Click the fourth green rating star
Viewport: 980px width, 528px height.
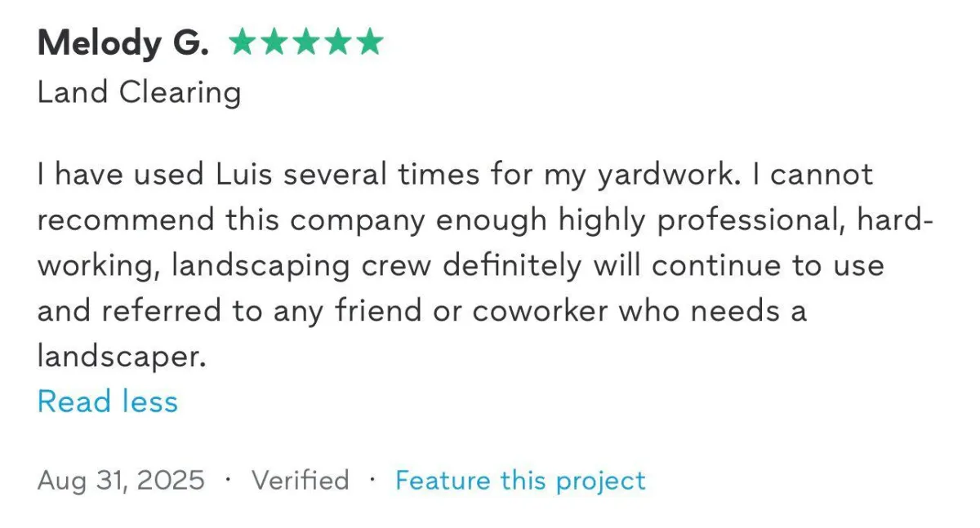point(338,42)
